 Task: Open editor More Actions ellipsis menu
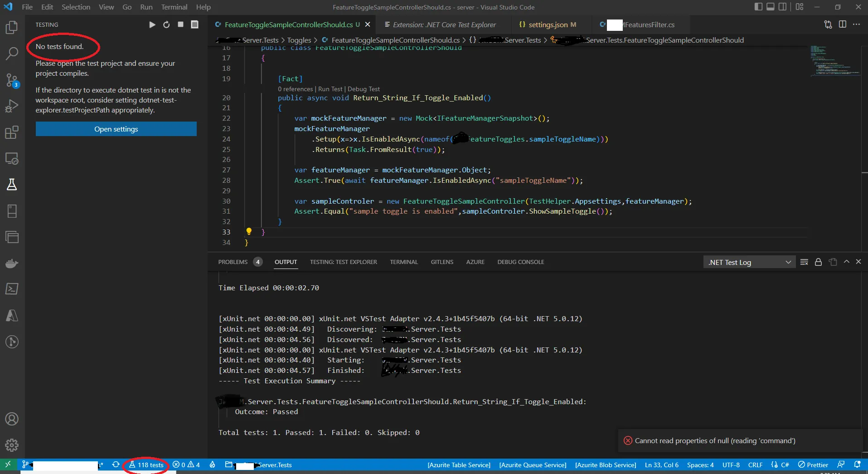[x=856, y=24]
